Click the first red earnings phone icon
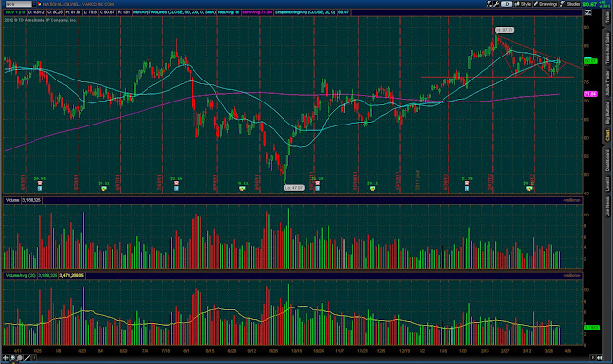Image resolution: width=613 pixels, height=364 pixels. [40, 183]
